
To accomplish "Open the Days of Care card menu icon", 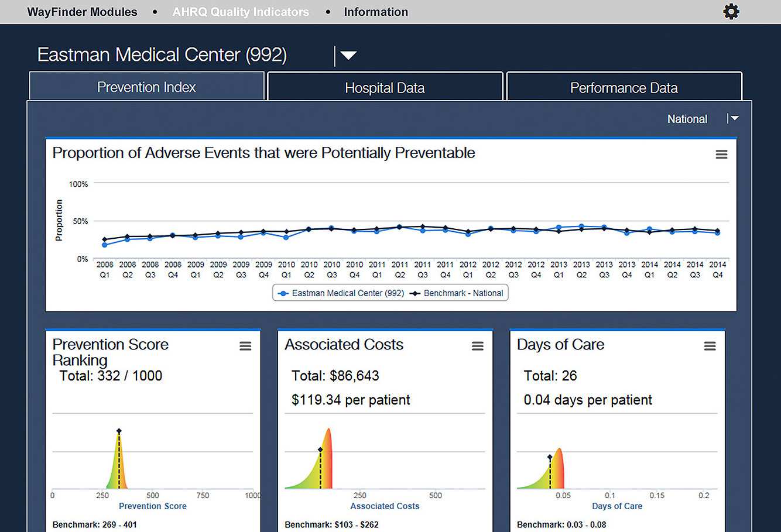I will 710,346.
